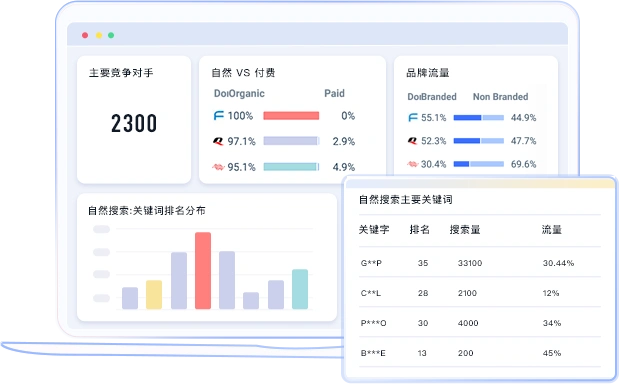Screen dimensions: 619x384
Task: Select the 品牌流量 card title
Action: (x=428, y=73)
